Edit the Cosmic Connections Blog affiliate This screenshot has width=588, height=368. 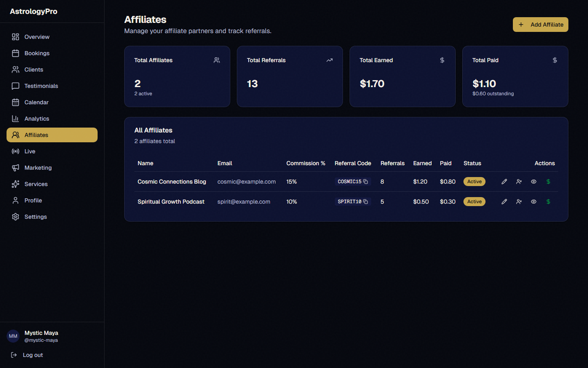point(504,182)
